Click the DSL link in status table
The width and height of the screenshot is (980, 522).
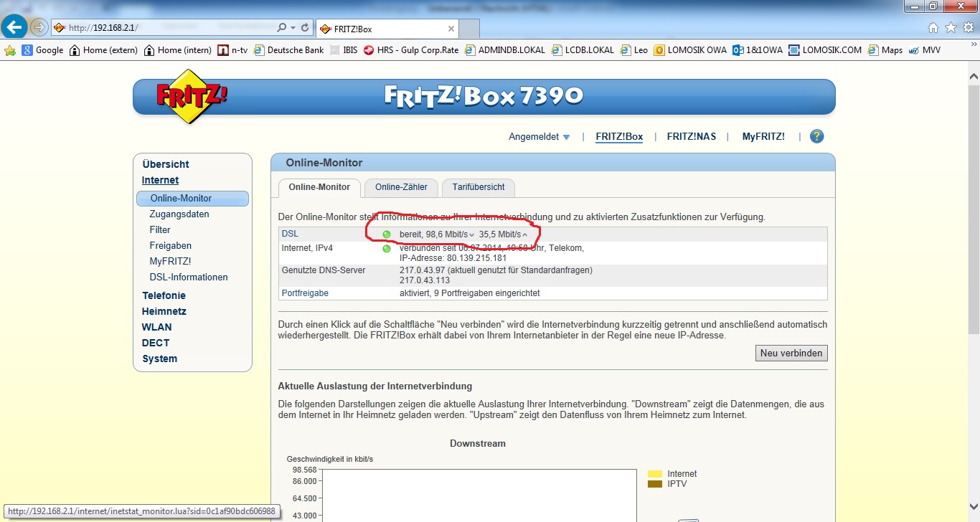click(x=290, y=234)
